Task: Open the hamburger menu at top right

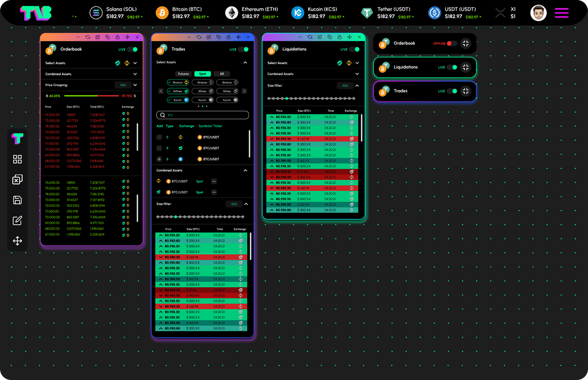Action: pos(562,13)
